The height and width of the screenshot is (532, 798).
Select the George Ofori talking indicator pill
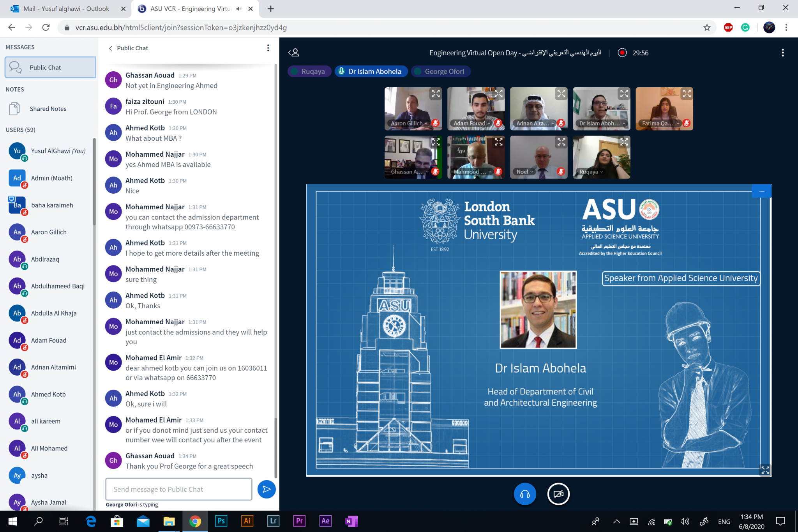(441, 71)
